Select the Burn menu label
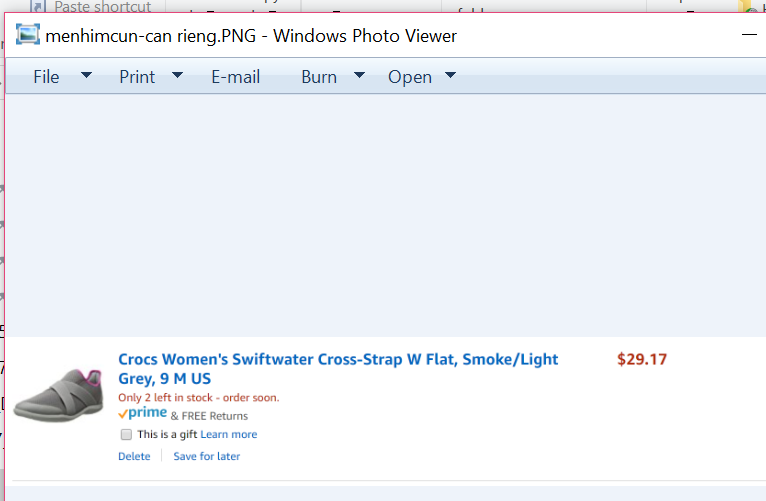Screen dimensions: 766x501 tap(319, 77)
